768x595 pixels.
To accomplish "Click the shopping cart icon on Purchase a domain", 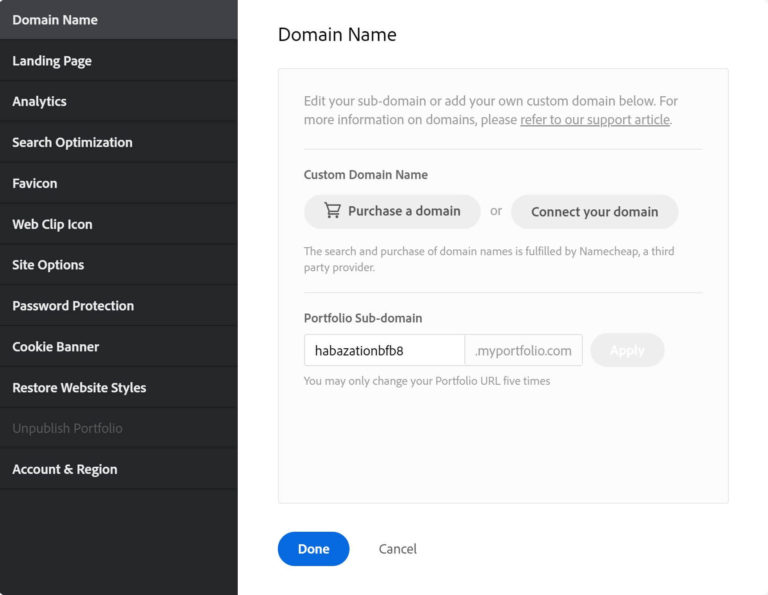I will pos(332,211).
